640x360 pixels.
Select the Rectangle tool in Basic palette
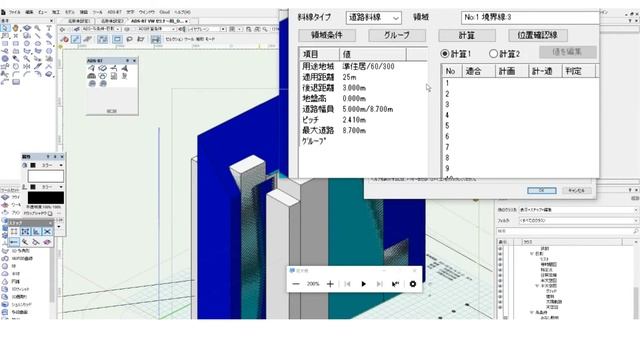(x=4, y=43)
